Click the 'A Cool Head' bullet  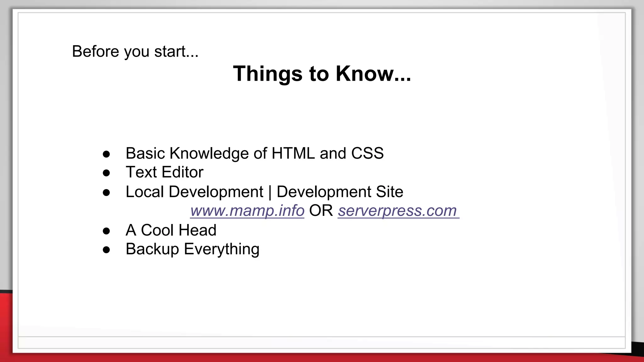pos(171,230)
